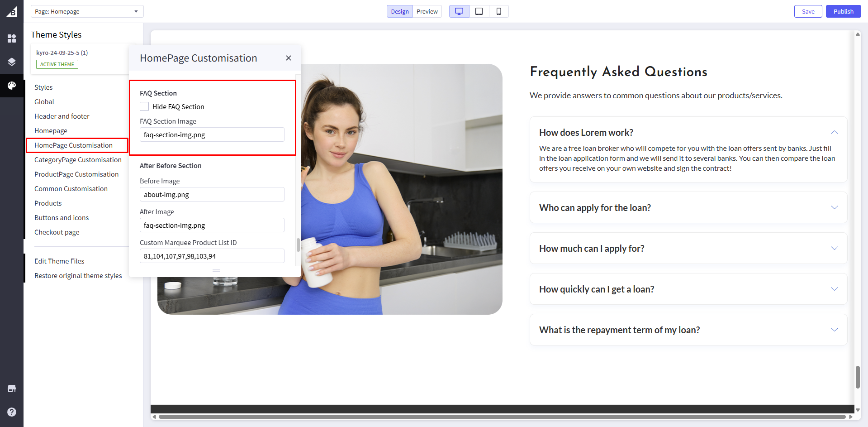The image size is (868, 427).
Task: Click the Save button
Action: [x=808, y=11]
